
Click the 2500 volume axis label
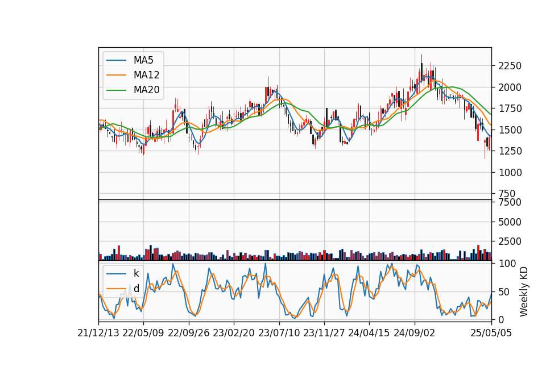(510, 241)
